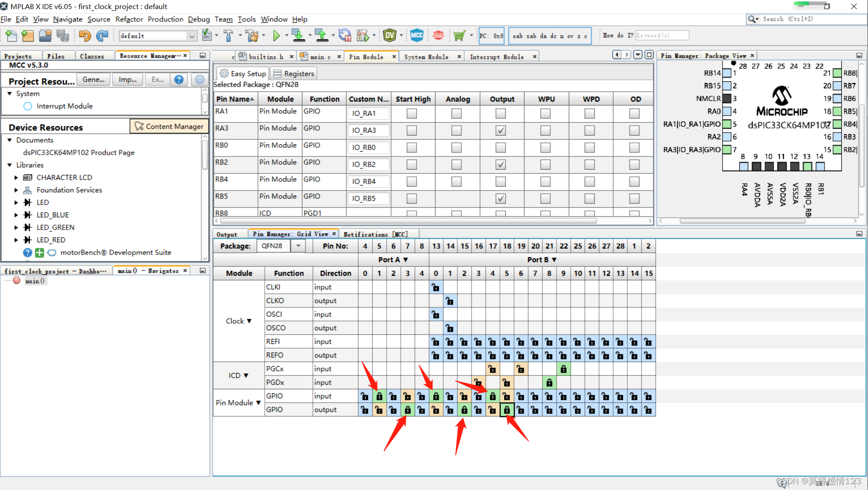Click the green RA1 pin 5 box in package view
Screen dimensions: 868x490
click(727, 124)
